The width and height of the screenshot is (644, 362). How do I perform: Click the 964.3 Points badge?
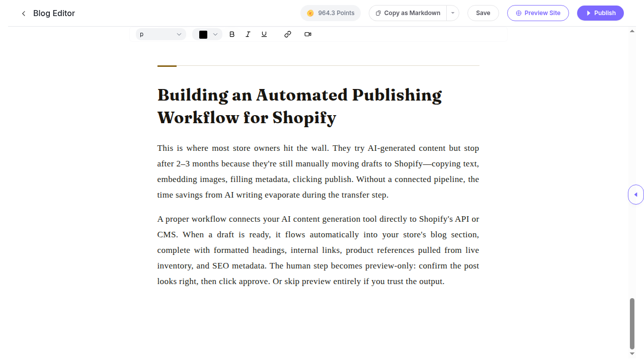331,13
